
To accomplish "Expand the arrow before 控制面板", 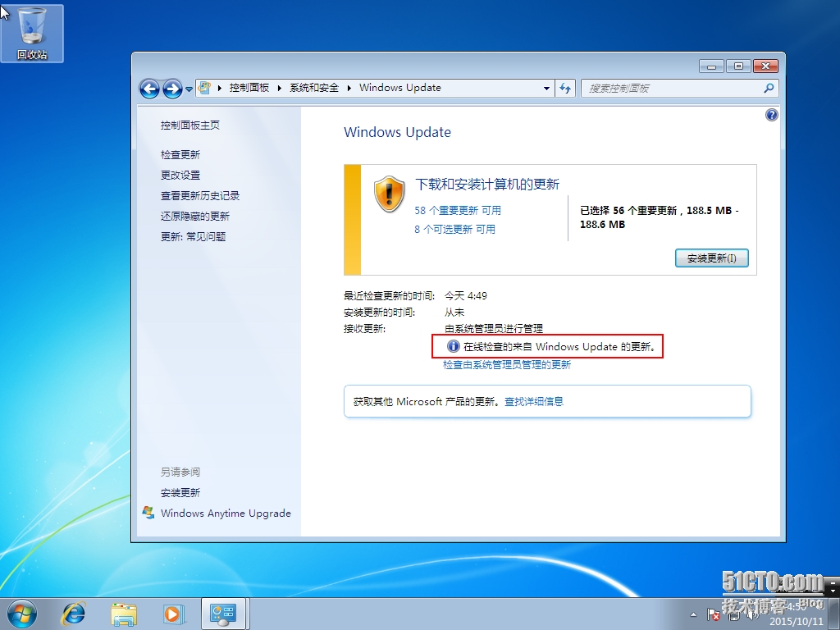I will (220, 88).
